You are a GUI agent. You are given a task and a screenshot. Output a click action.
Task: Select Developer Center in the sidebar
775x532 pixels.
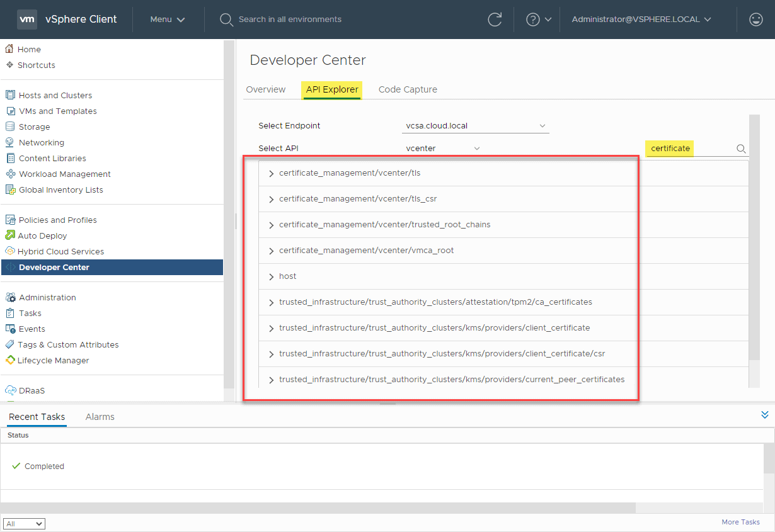(112, 267)
